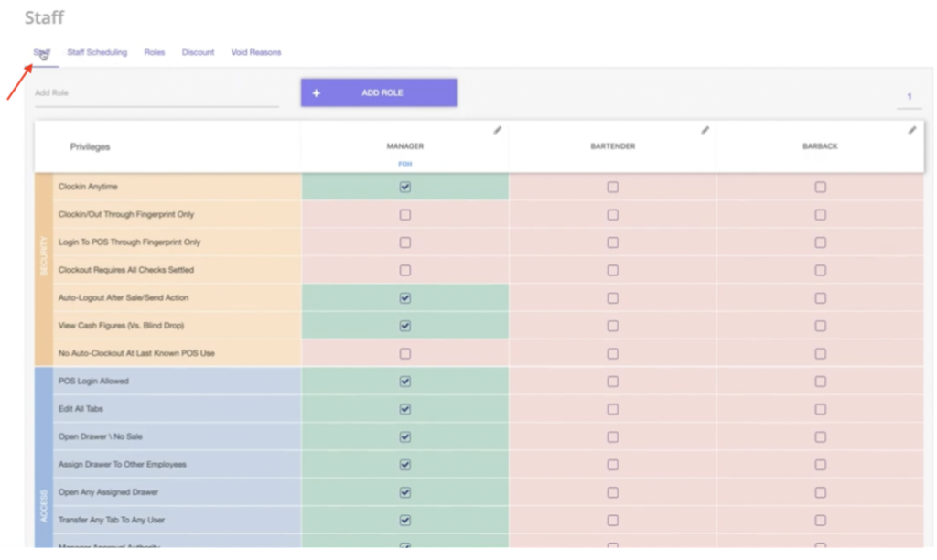Click the plus icon on the Add Role button
Screen dimensions: 937x560
pyautogui.click(x=316, y=92)
